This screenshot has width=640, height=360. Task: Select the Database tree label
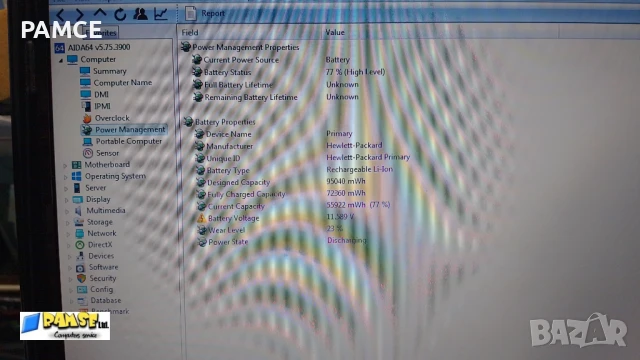106,300
